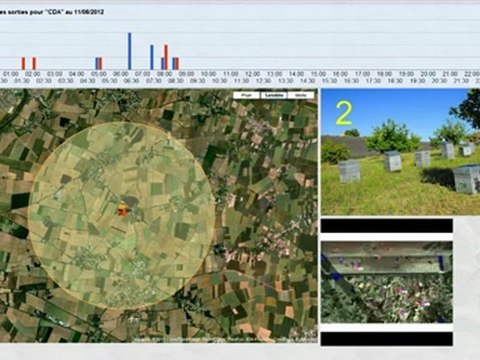Click the 14:30 time axis label

click(x=307, y=81)
